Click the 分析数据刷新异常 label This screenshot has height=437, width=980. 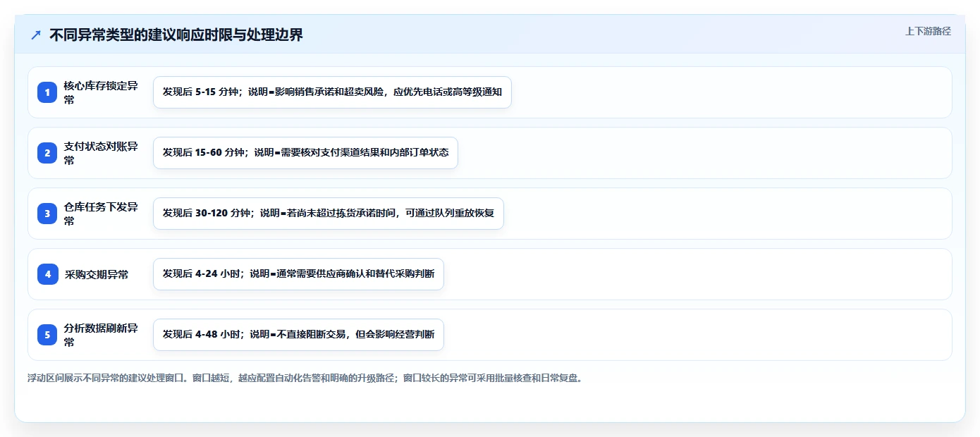pyautogui.click(x=101, y=335)
